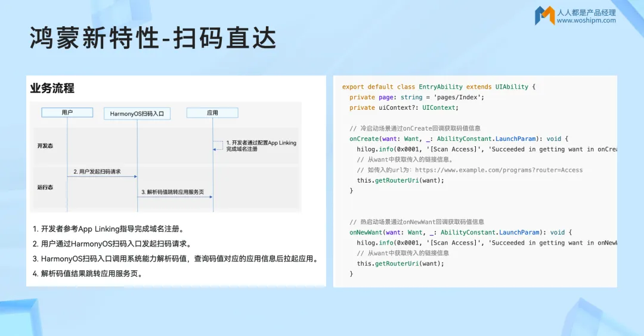Screen dimensions: 644x336
Task: Click diagram step 3. 解析码值跳转应用服务页
Action: coord(173,192)
